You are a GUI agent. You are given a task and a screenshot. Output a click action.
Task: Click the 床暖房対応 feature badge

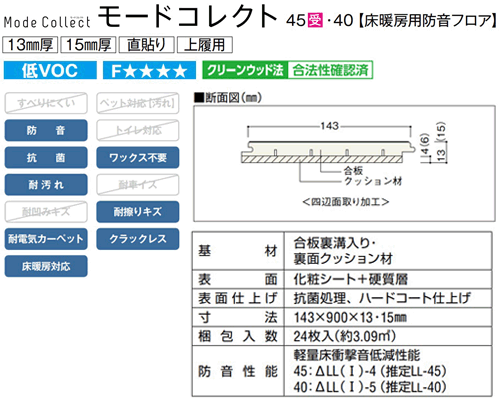coord(46,266)
